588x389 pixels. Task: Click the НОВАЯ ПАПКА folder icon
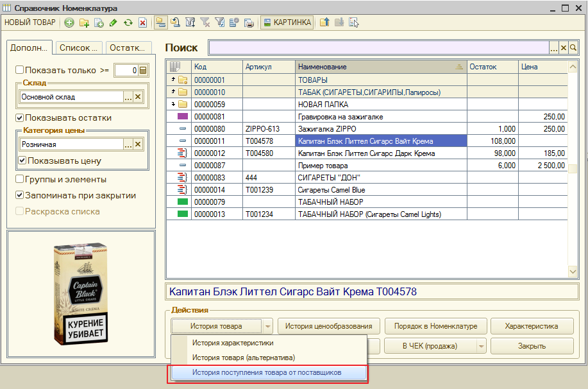[183, 104]
